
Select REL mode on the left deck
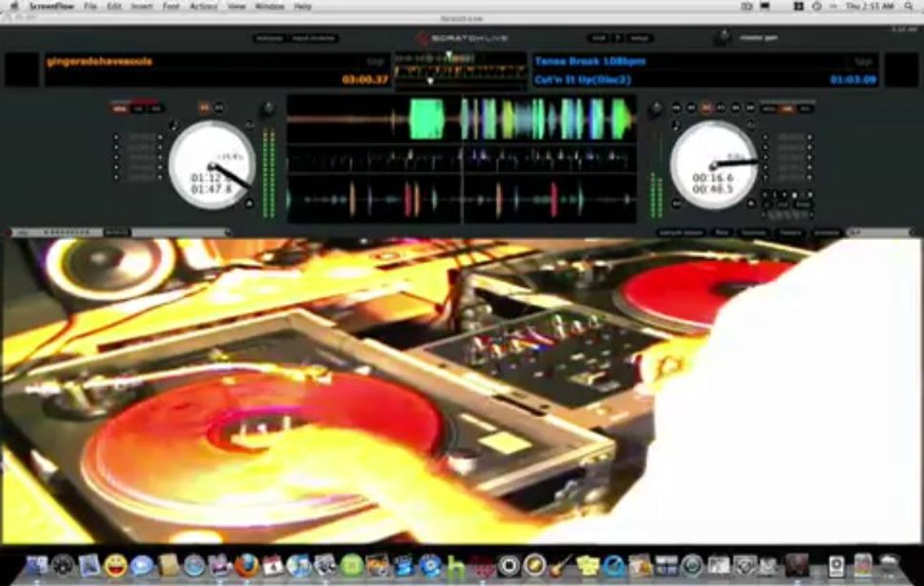coord(138,108)
